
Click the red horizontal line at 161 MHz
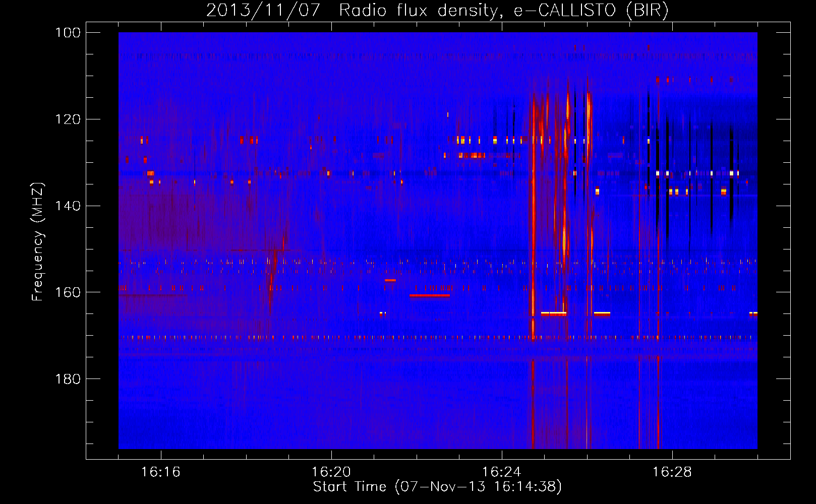429,295
